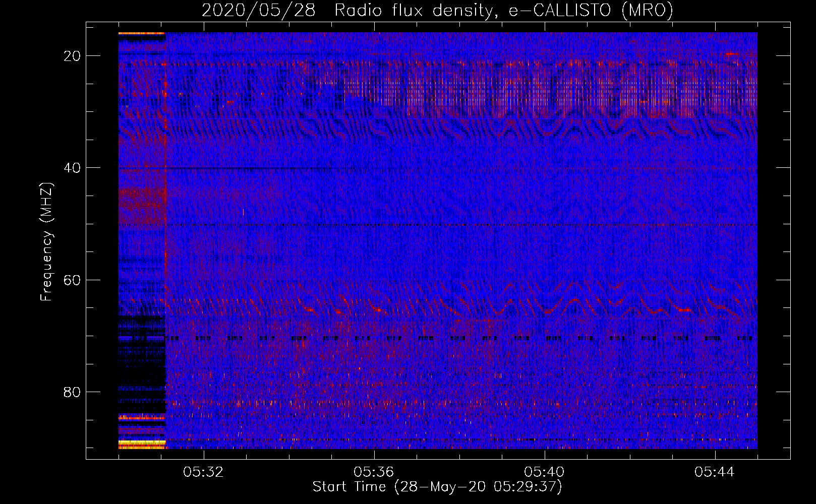This screenshot has width=816, height=504.
Task: Click the 05:44 time tick label
Action: (x=715, y=472)
